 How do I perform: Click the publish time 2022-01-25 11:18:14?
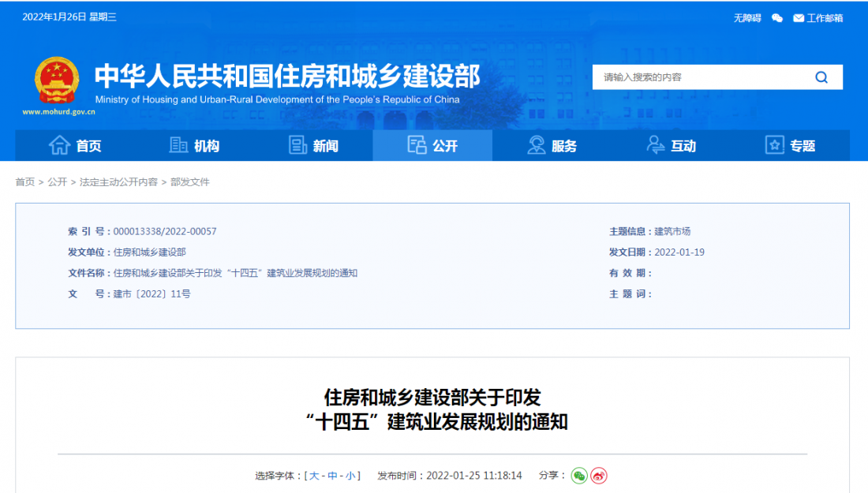[x=474, y=476]
